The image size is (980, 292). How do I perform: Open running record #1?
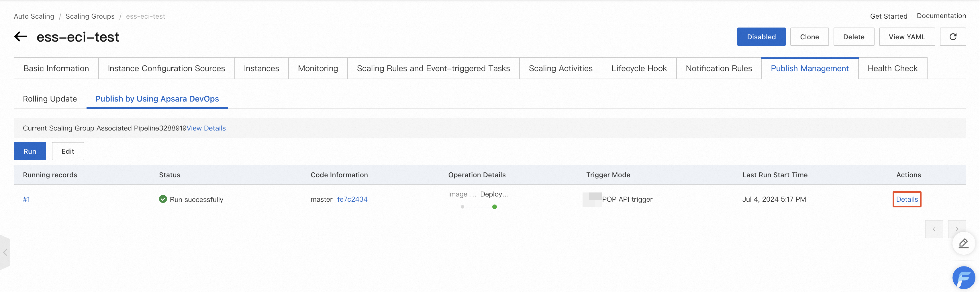[x=26, y=199]
